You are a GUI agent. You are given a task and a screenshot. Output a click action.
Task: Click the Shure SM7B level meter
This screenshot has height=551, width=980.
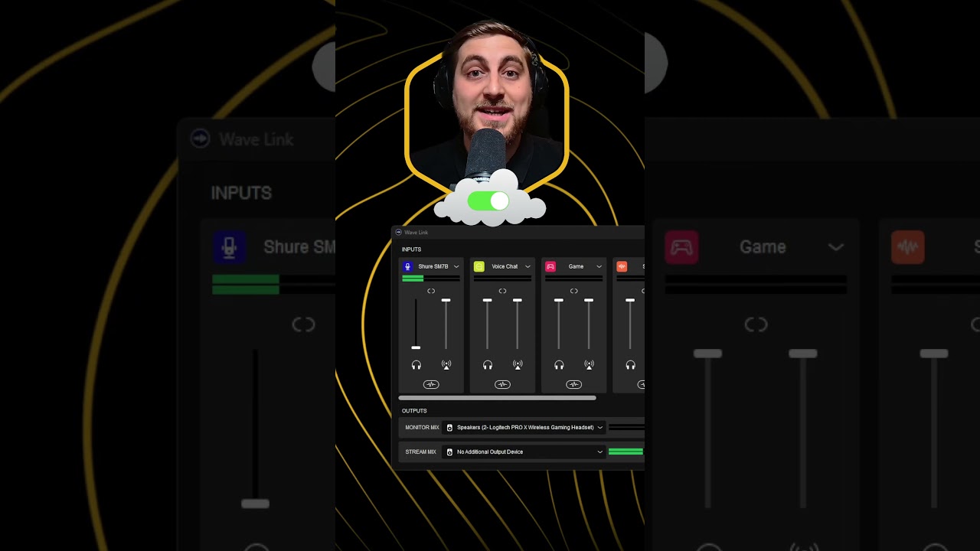click(431, 279)
